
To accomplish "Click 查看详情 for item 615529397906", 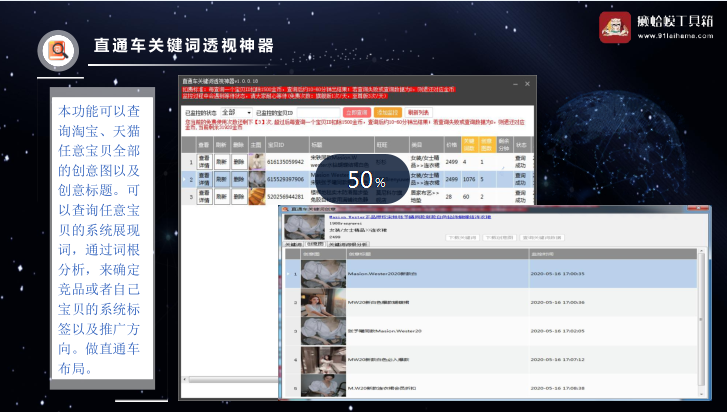I will point(204,179).
